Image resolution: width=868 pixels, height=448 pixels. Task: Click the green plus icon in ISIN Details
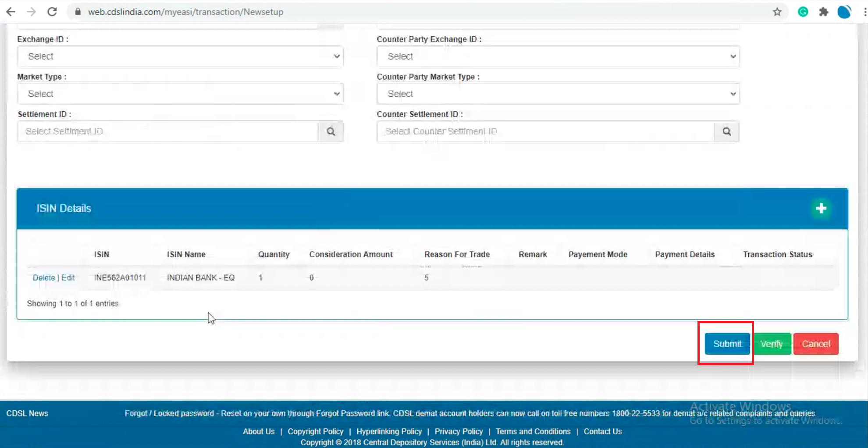(821, 208)
